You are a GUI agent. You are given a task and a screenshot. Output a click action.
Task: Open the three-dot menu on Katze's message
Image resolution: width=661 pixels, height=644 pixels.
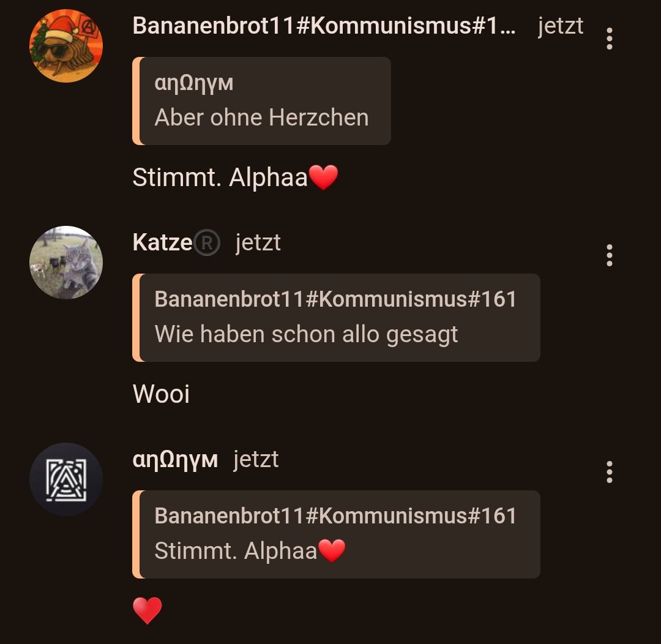tap(609, 255)
